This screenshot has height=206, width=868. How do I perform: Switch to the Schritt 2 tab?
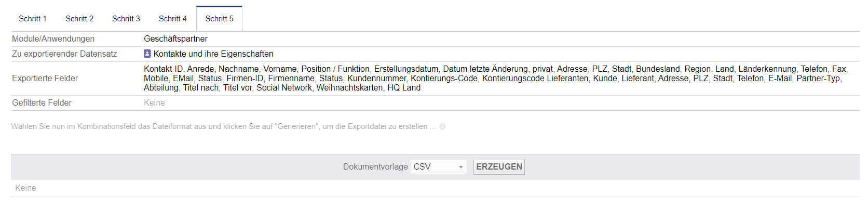79,19
